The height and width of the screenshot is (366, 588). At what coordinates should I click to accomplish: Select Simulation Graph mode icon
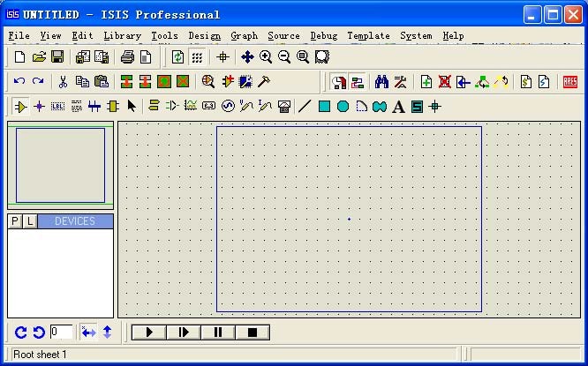click(x=191, y=106)
